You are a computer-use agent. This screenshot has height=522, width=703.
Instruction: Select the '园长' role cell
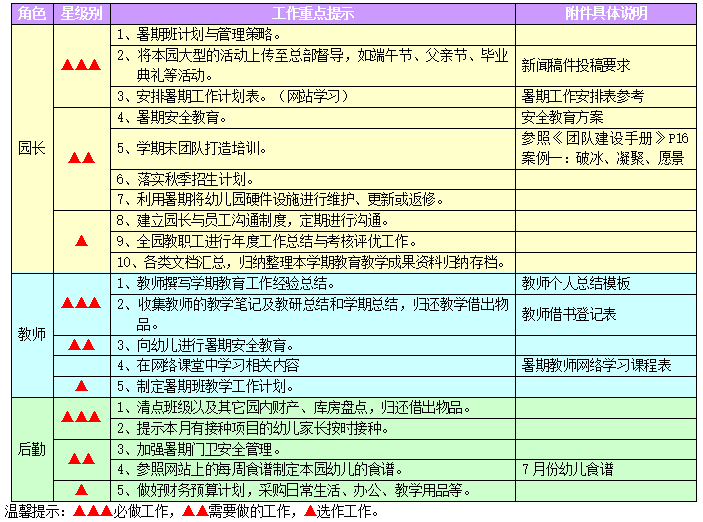(x=32, y=148)
